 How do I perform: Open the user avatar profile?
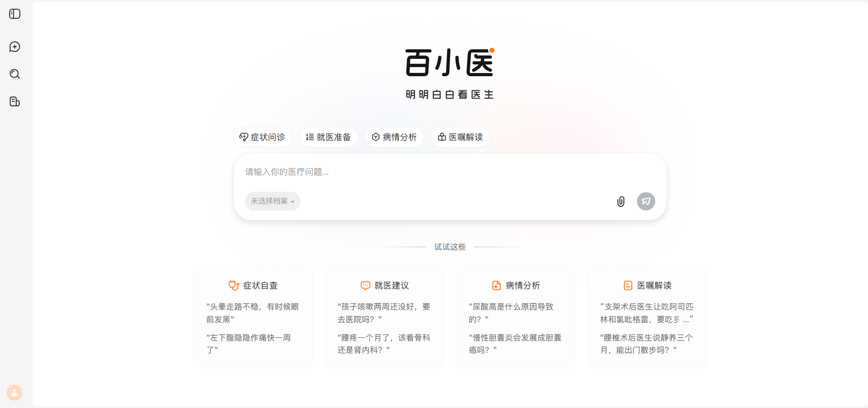coord(14,392)
